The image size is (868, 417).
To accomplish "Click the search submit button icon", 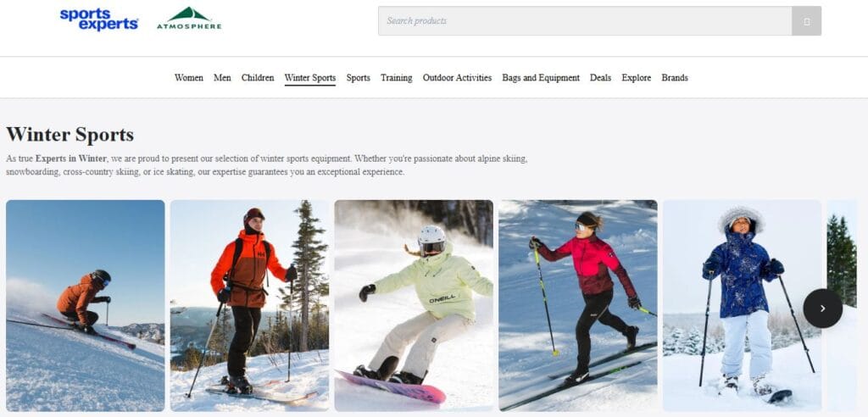I will 806,21.
